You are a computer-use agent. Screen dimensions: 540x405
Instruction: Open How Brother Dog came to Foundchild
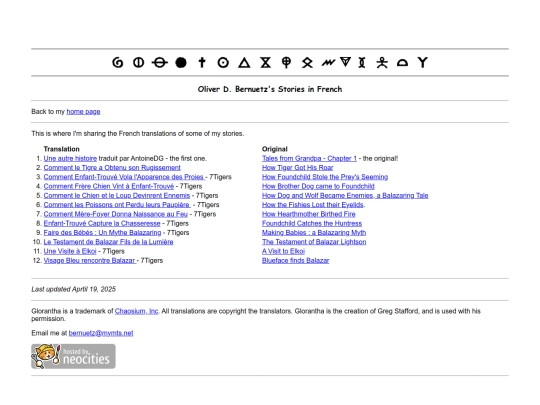point(318,186)
